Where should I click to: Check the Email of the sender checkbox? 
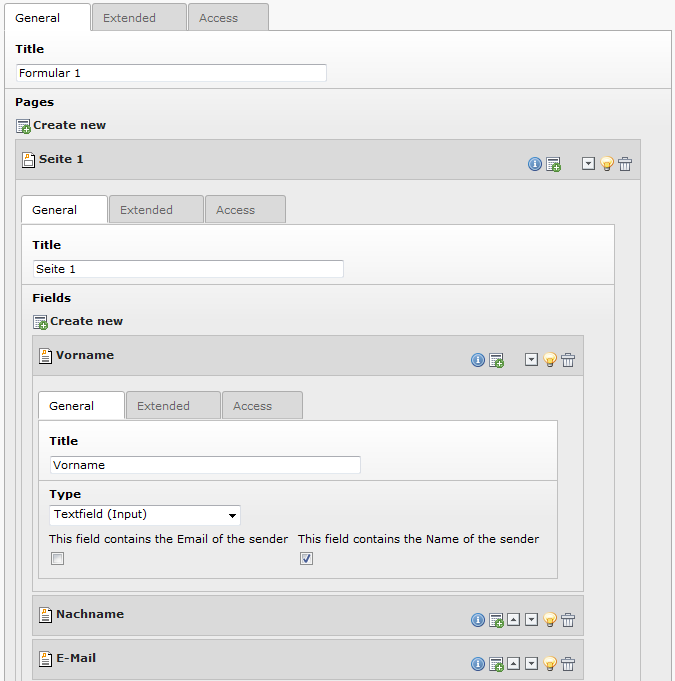coord(57,559)
